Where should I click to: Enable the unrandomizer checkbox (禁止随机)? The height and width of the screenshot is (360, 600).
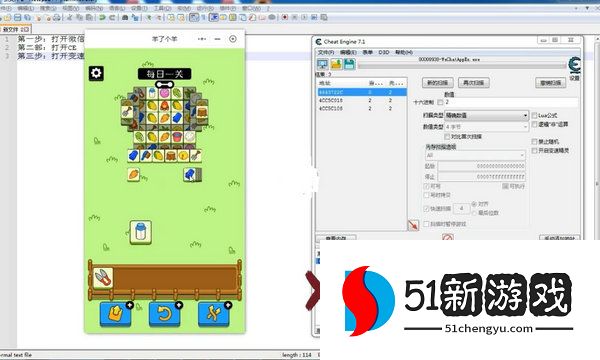pos(535,142)
